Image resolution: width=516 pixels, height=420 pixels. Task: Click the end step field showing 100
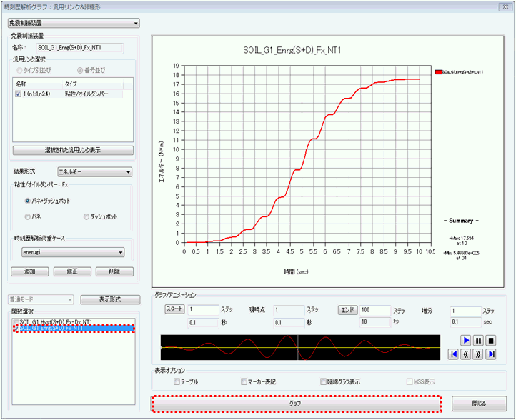point(375,310)
